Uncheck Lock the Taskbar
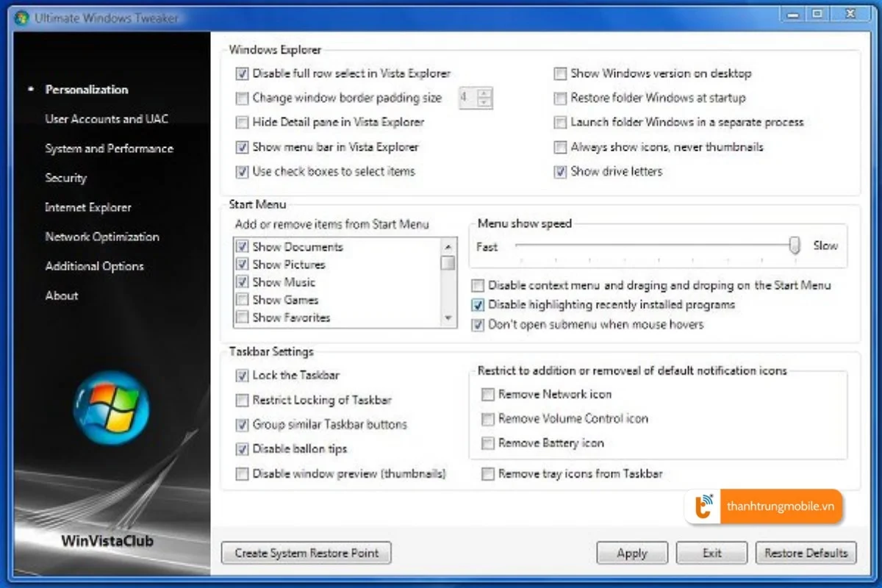The image size is (882, 588). coord(242,376)
